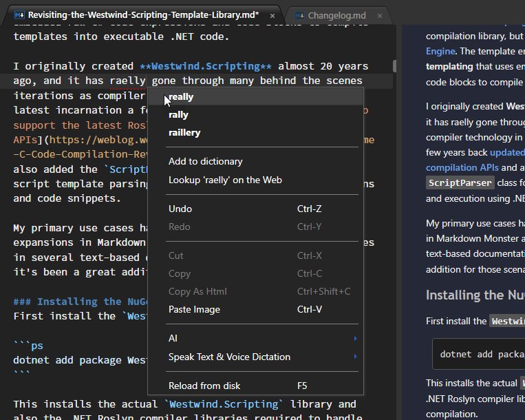
Task: Pick the "raillery" spelling suggestion
Action: (x=184, y=132)
